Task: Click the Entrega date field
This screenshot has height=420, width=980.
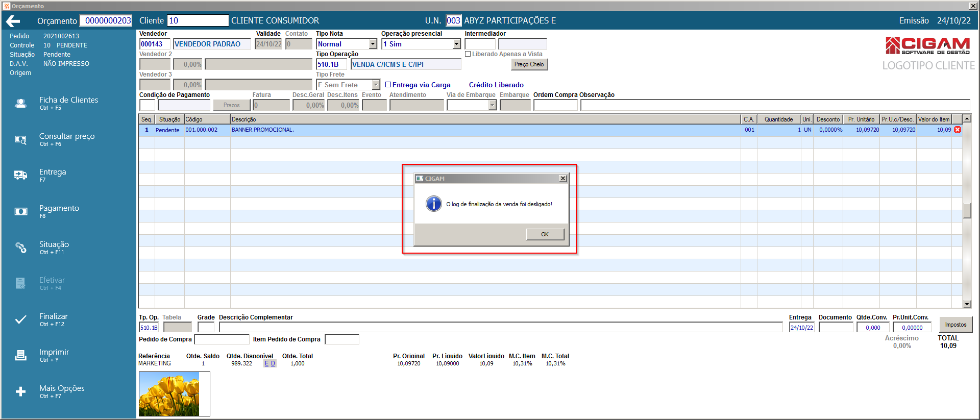Action: [x=802, y=327]
